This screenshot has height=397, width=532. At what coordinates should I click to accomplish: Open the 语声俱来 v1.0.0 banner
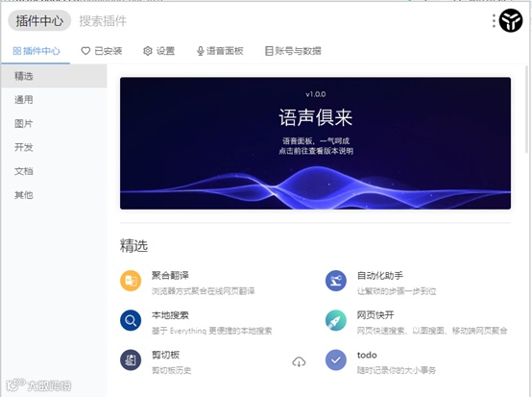coord(315,143)
